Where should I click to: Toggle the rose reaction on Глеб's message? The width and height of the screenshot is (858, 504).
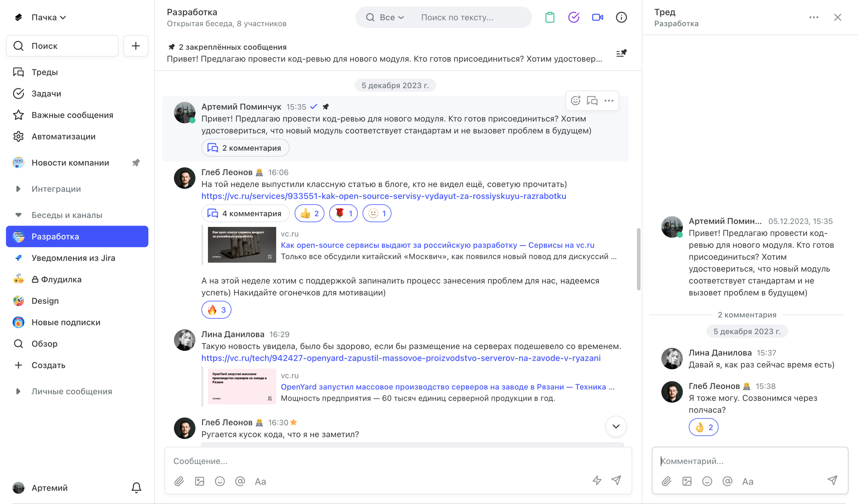coord(344,213)
